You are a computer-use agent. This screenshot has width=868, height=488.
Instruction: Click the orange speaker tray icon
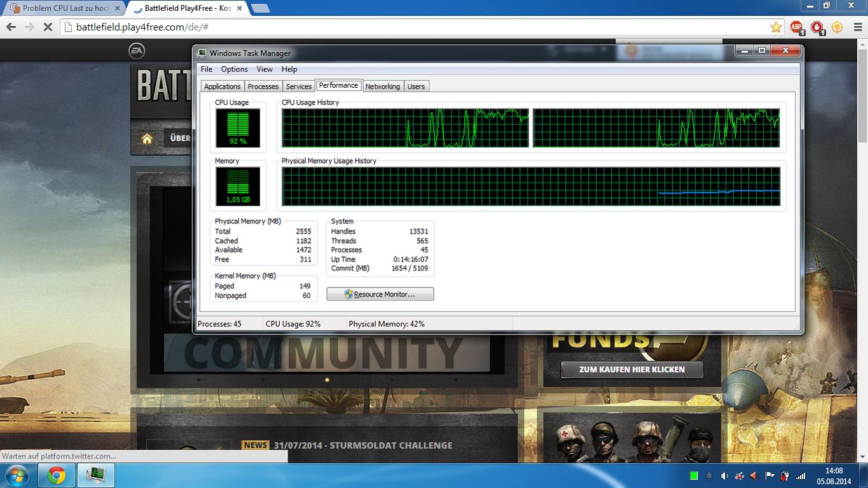click(x=755, y=475)
